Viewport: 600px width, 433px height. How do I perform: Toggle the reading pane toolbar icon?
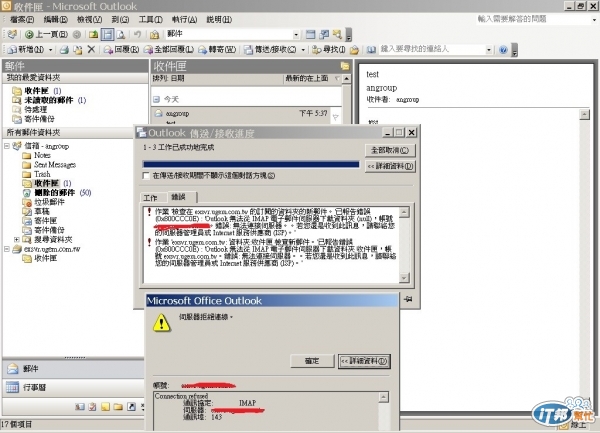[x=108, y=35]
